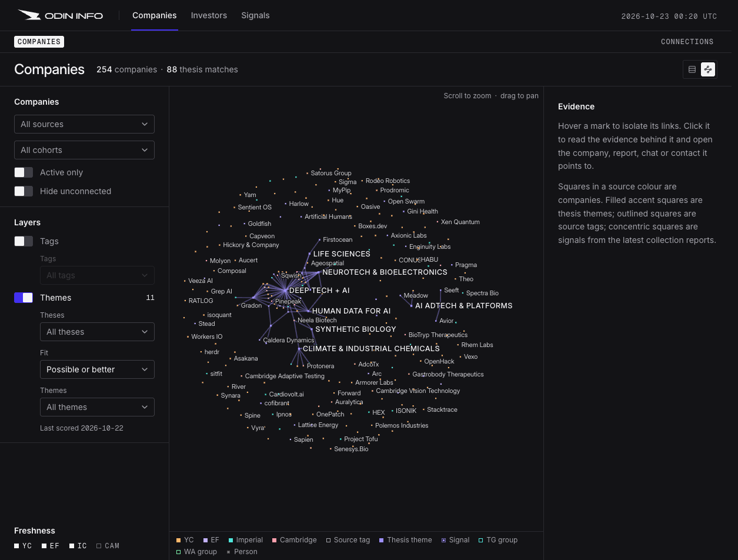Open the All themes dropdown

pos(97,407)
